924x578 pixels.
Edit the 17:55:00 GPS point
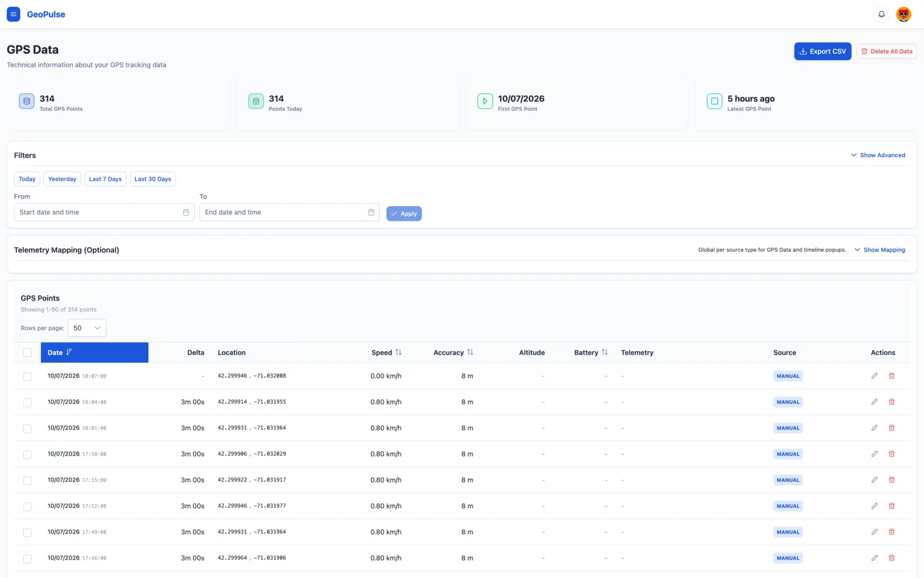(874, 480)
